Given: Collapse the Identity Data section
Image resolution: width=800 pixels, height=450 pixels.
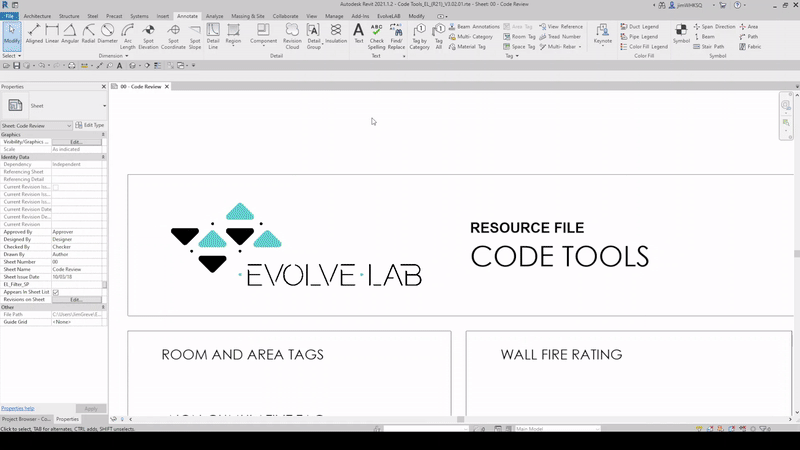Looking at the screenshot, I should [x=103, y=157].
